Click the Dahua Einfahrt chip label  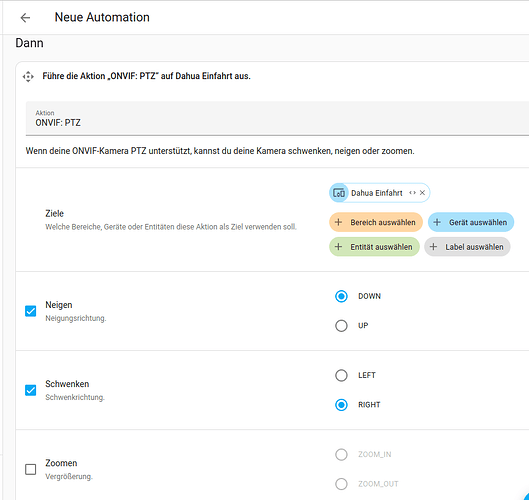[377, 193]
